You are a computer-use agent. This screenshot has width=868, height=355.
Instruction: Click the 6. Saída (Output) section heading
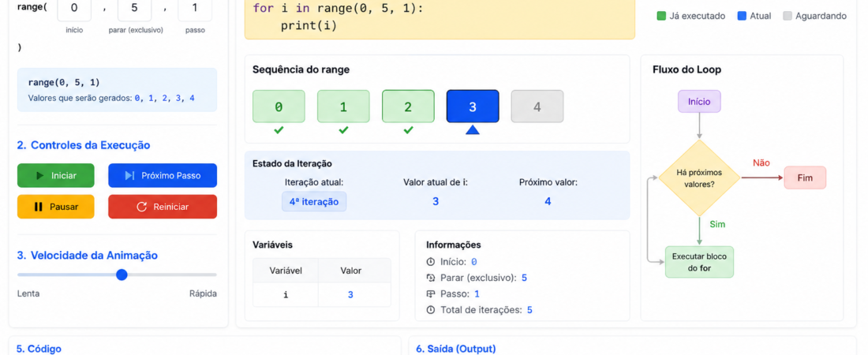pyautogui.click(x=455, y=349)
